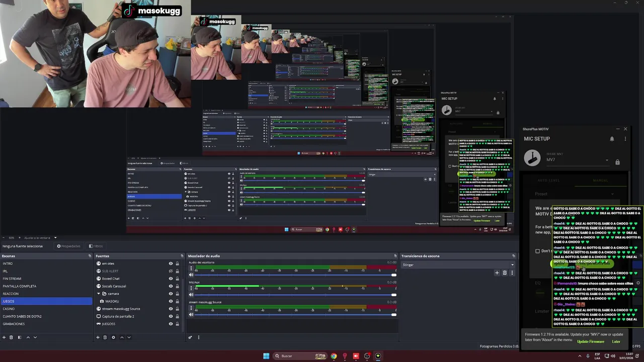Delete the selected scene with trash icon
Image resolution: width=644 pixels, height=362 pixels.
tap(11, 337)
